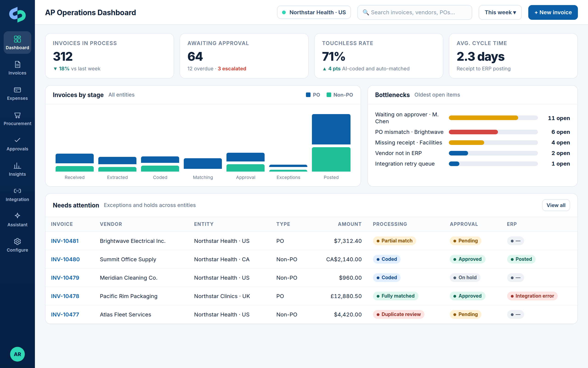Screen dimensions: 588x368
Task: Click the Duplicate review status badge
Action: [399, 314]
